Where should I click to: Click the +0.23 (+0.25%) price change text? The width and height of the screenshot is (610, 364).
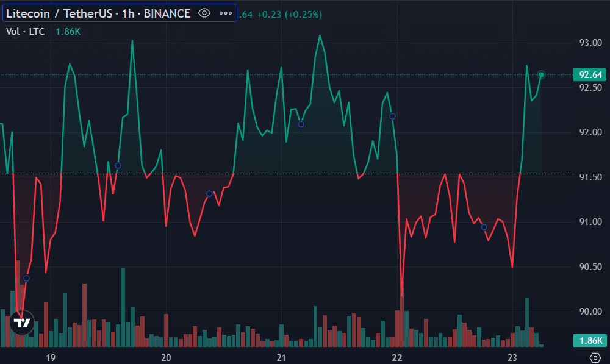(x=289, y=15)
